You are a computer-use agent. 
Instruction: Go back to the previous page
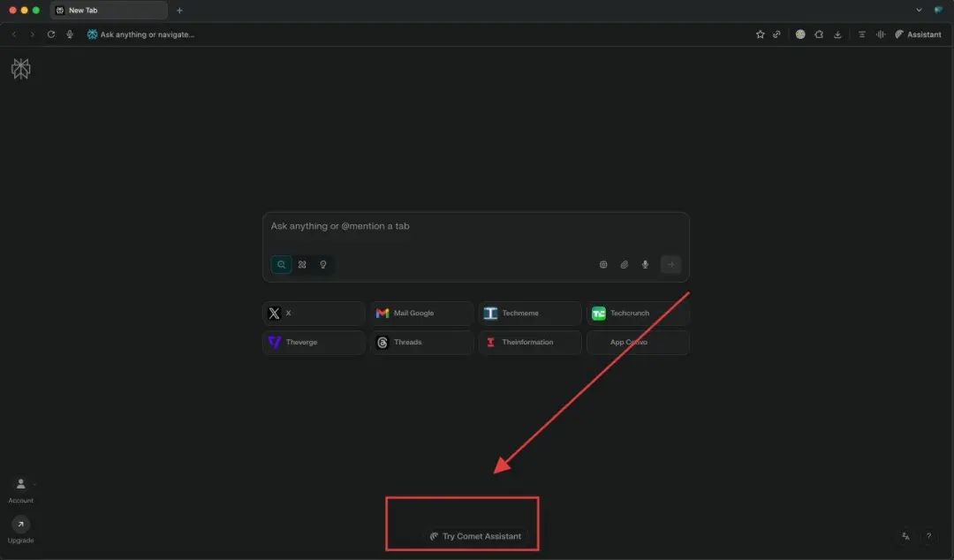pos(14,34)
